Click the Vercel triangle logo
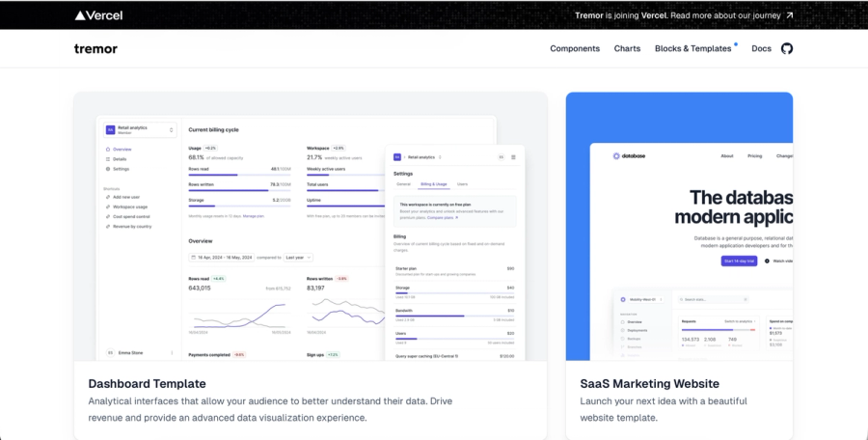Screen dimensions: 868x440 80,15
